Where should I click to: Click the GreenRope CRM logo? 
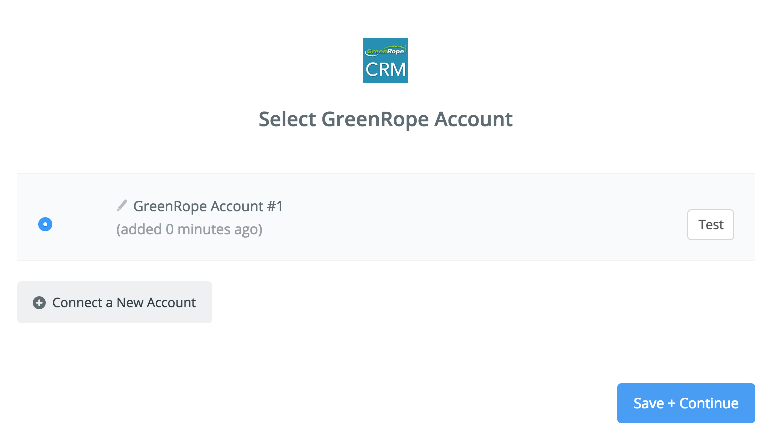(385, 60)
